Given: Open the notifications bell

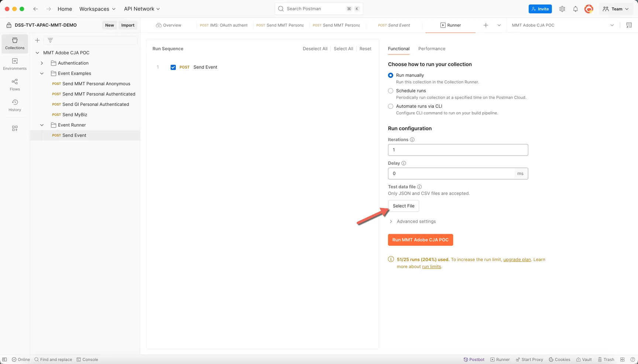Looking at the screenshot, I should tap(575, 9).
